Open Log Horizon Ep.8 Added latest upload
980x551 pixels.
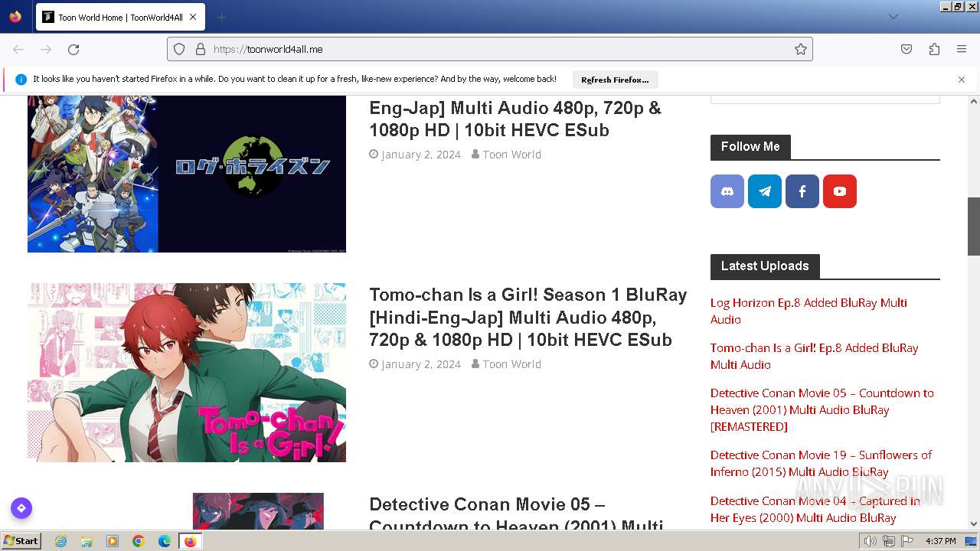808,311
